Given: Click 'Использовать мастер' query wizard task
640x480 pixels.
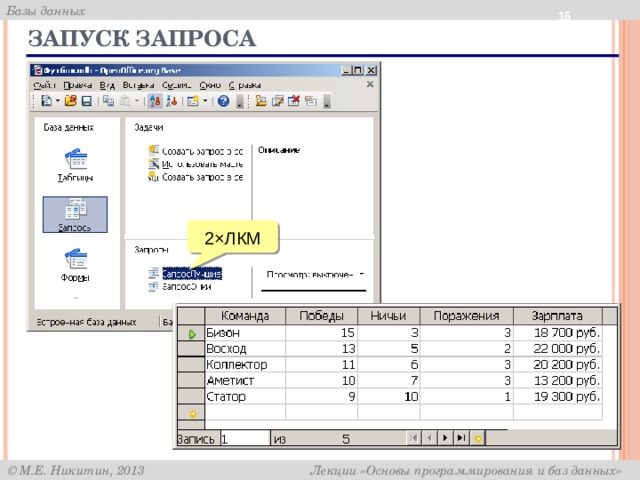Looking at the screenshot, I should click(196, 164).
